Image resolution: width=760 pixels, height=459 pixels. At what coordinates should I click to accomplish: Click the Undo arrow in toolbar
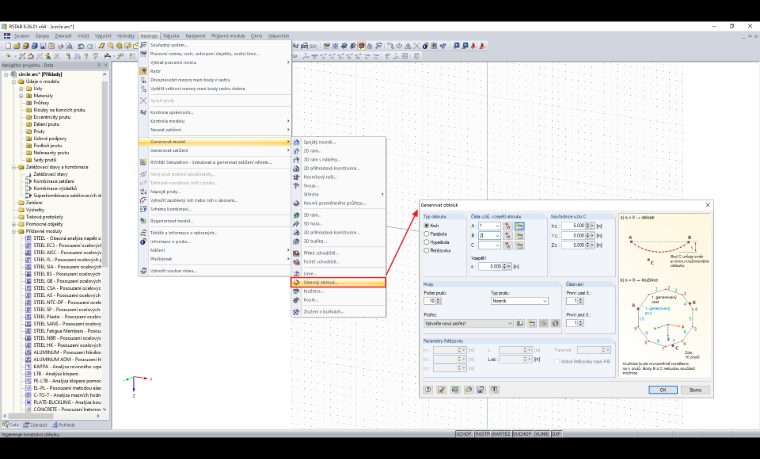tap(81, 46)
